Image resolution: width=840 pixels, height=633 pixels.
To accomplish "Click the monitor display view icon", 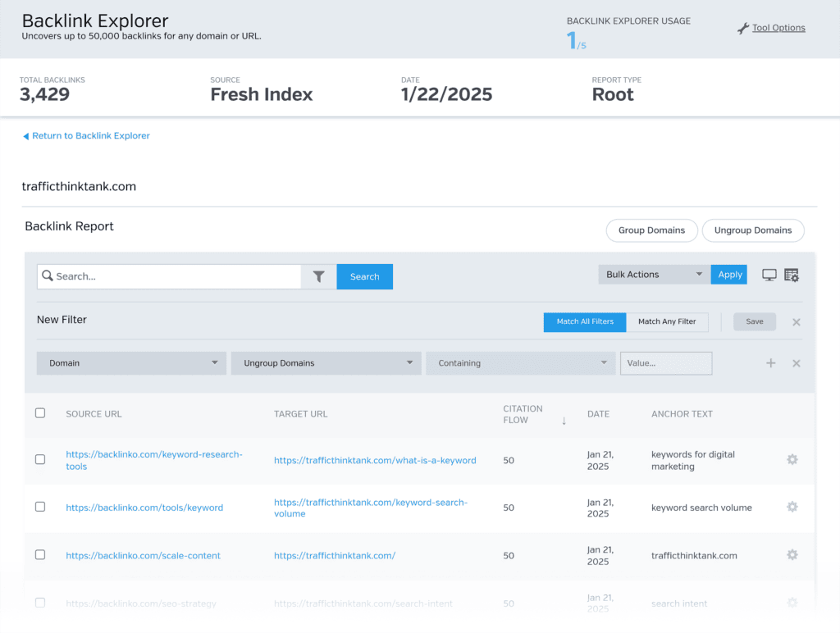I will tap(769, 276).
